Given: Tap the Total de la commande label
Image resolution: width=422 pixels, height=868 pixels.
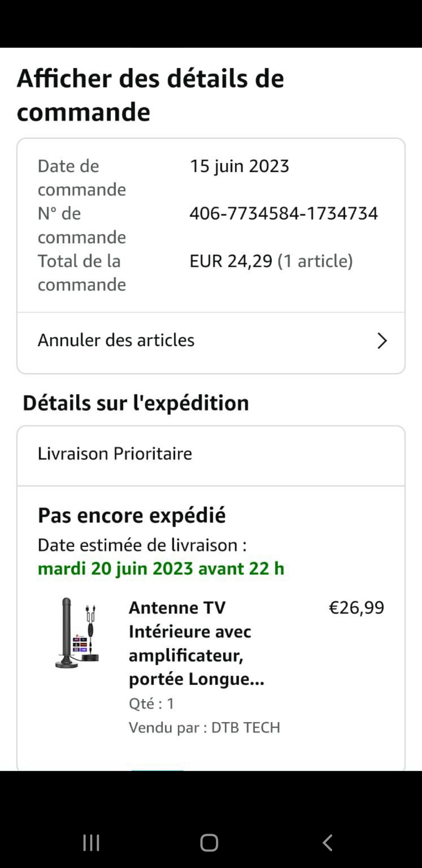Looking at the screenshot, I should click(82, 273).
